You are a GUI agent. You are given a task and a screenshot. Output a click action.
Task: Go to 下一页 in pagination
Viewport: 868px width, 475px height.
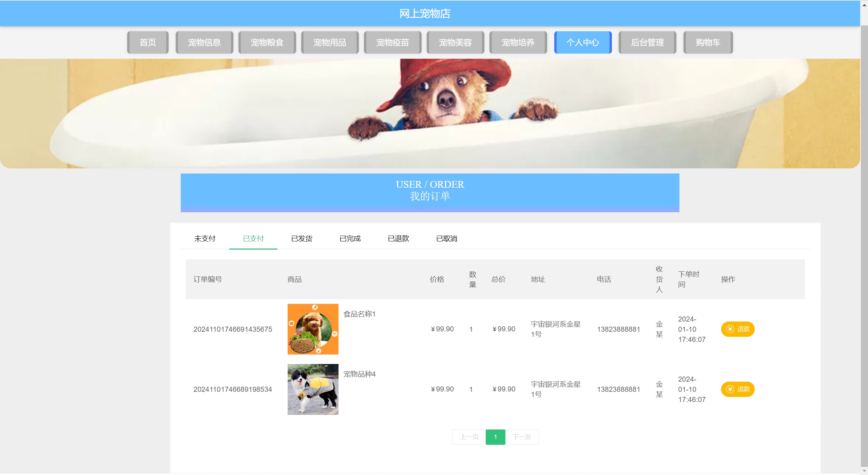click(522, 437)
